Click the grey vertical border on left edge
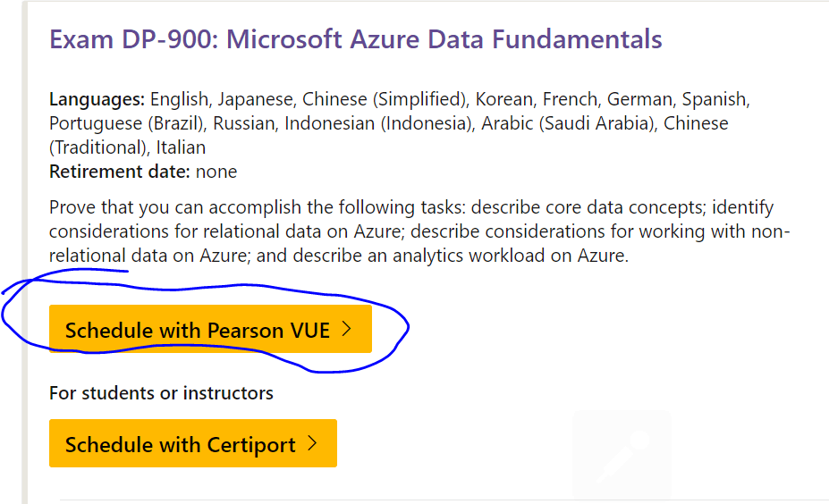 tap(24, 252)
